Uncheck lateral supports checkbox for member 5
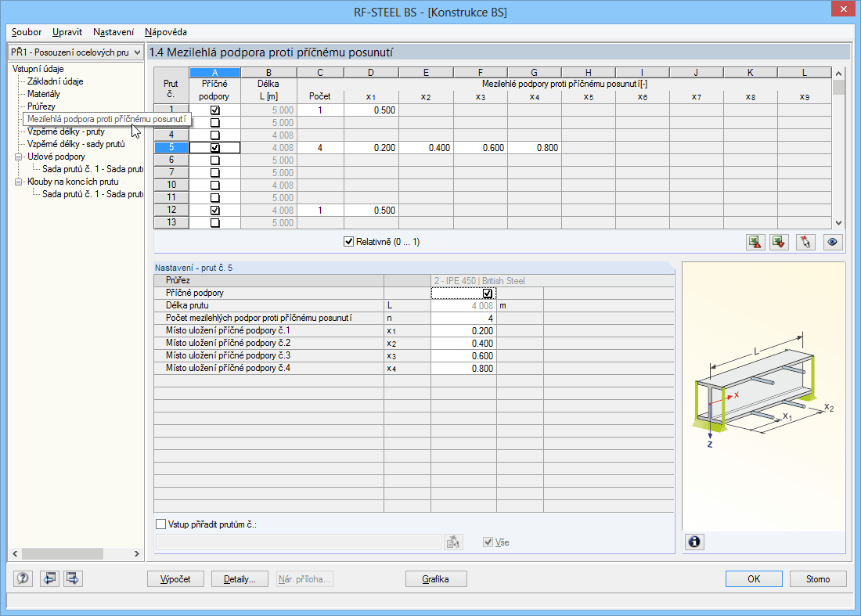Screen dimensions: 861x616 coord(214,148)
